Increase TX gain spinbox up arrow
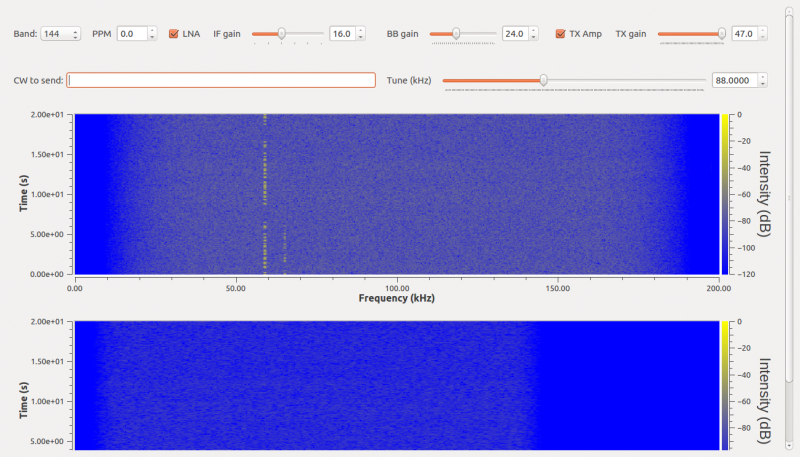 (763, 31)
